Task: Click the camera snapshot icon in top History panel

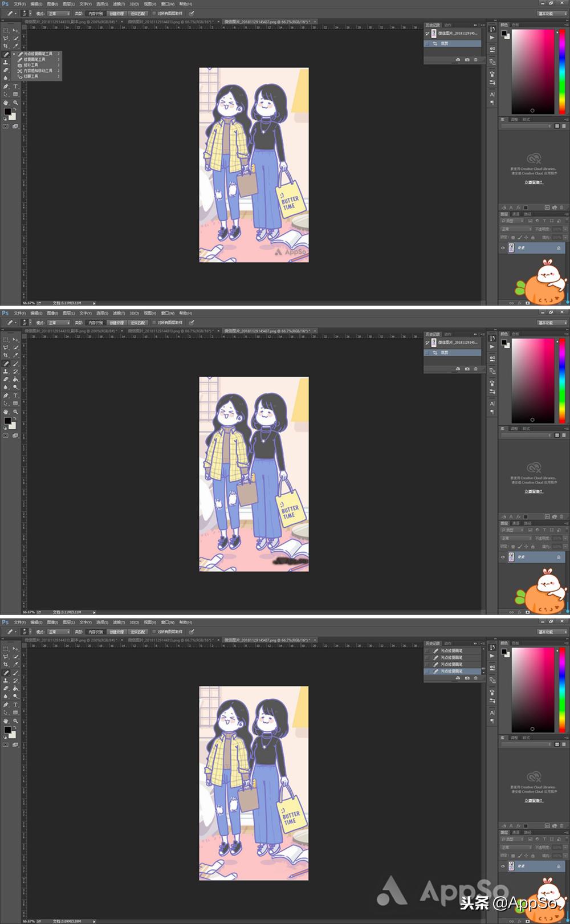Action: [x=467, y=59]
